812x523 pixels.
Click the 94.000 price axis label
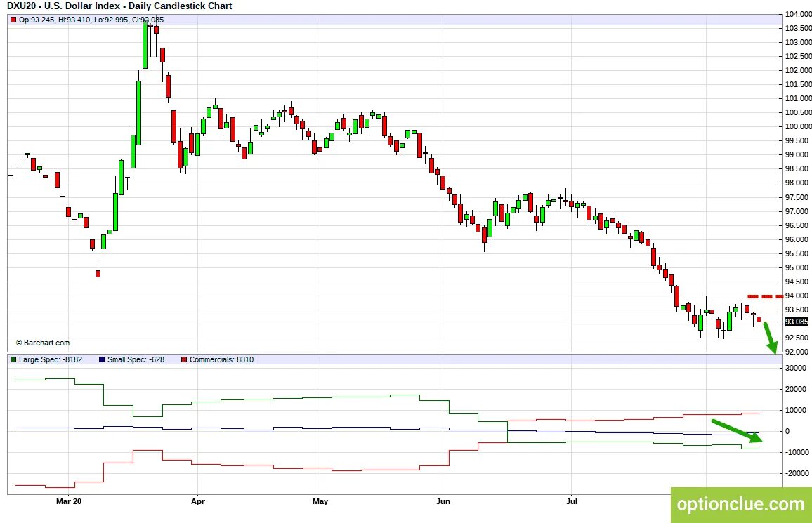tap(799, 296)
